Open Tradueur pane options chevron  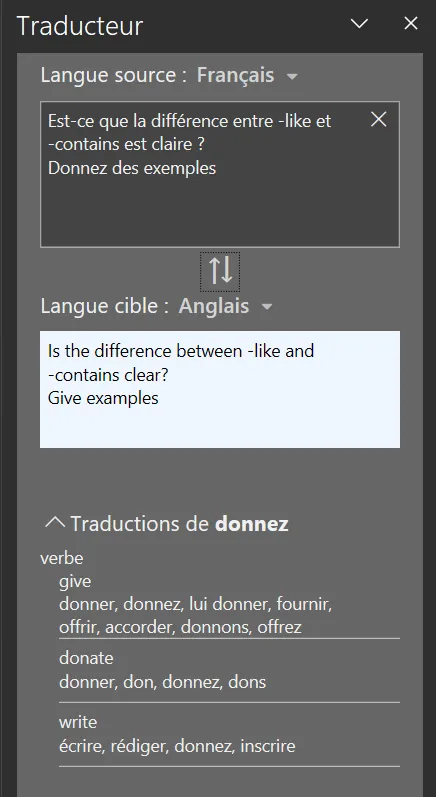pos(359,23)
